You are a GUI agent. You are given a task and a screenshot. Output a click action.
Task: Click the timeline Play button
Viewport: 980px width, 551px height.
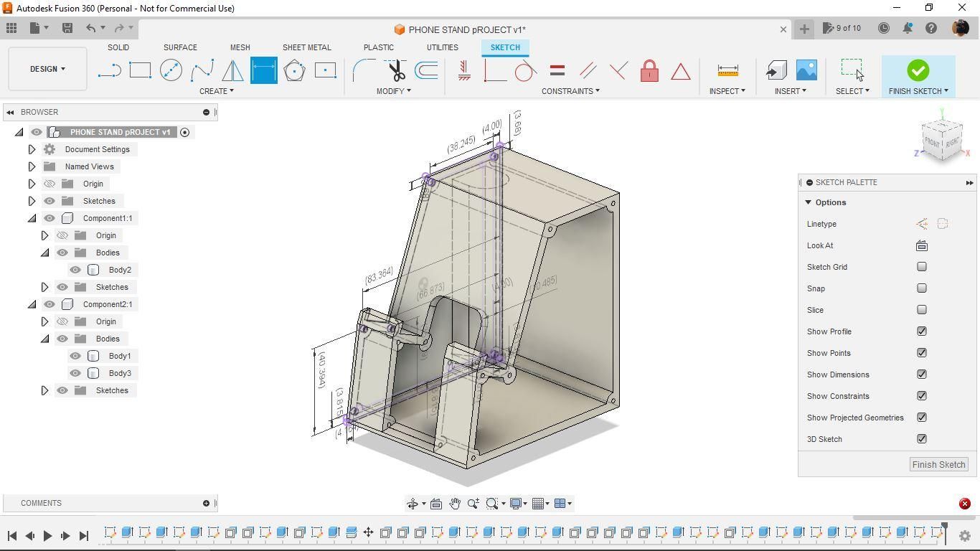(47, 535)
